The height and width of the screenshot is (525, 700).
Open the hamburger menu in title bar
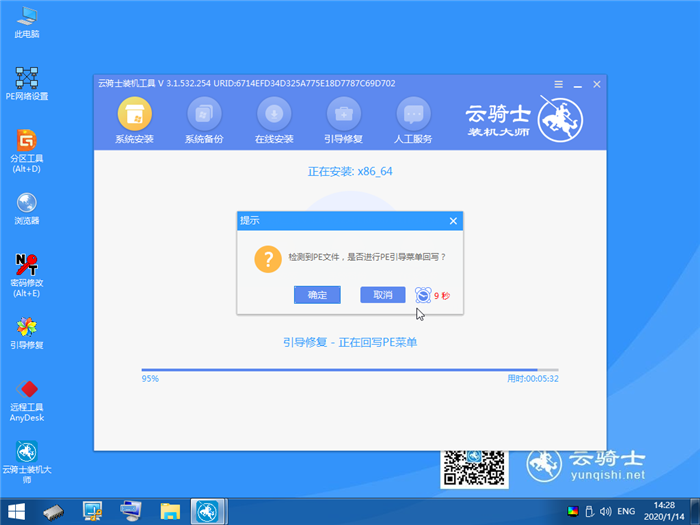coord(558,84)
